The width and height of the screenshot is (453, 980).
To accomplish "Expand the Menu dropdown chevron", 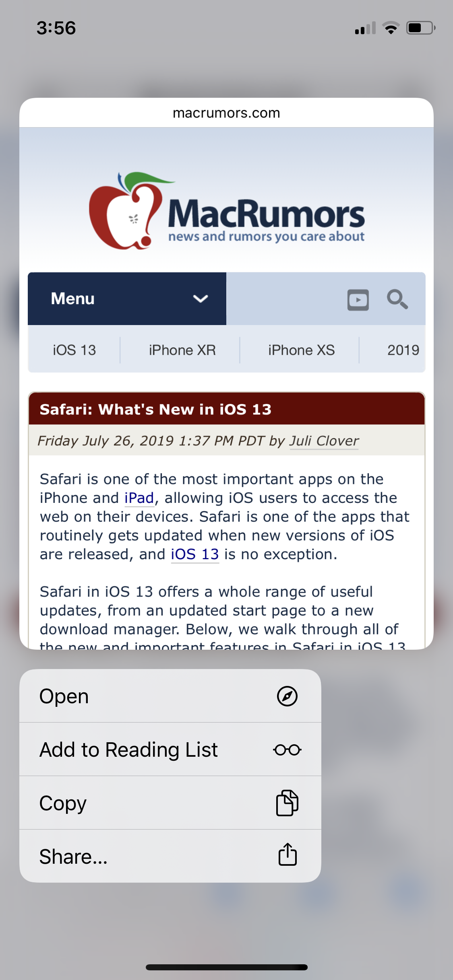I will [200, 299].
